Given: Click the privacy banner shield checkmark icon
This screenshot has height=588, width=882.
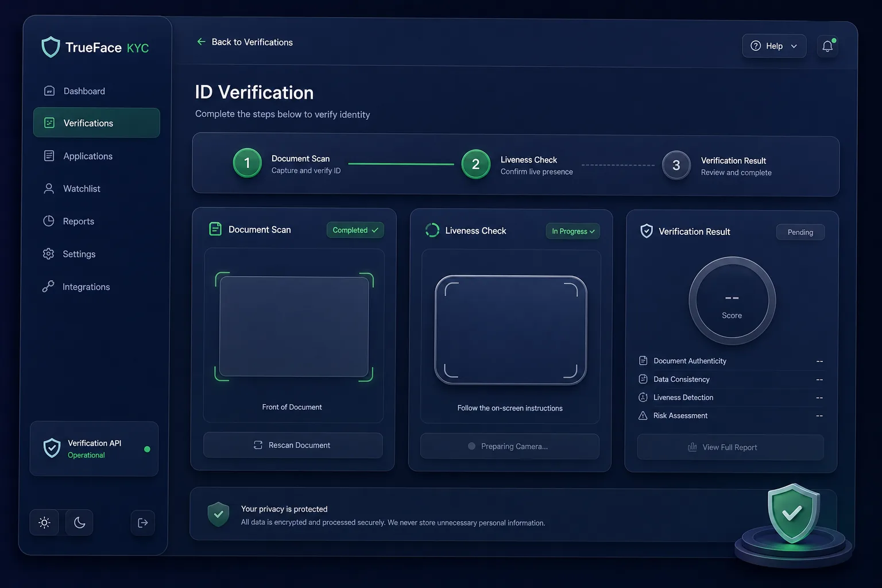Looking at the screenshot, I should tap(218, 514).
